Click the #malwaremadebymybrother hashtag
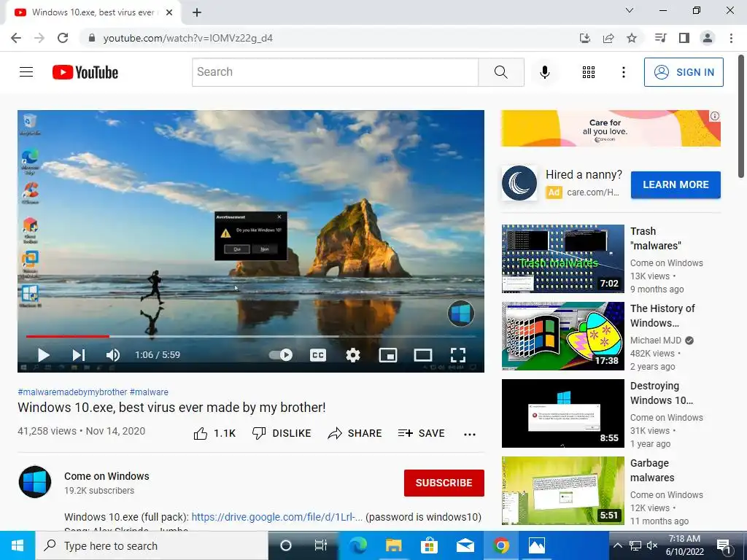This screenshot has width=747, height=560. tap(72, 392)
